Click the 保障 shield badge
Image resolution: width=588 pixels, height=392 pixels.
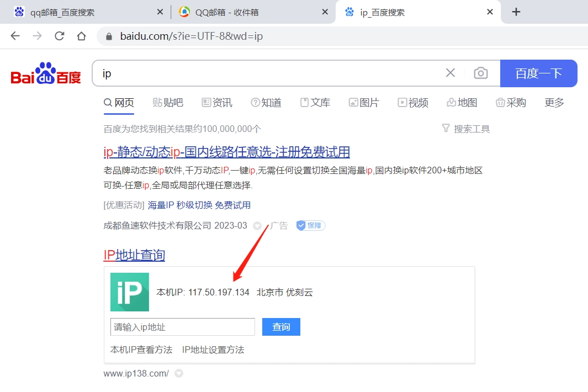point(311,225)
